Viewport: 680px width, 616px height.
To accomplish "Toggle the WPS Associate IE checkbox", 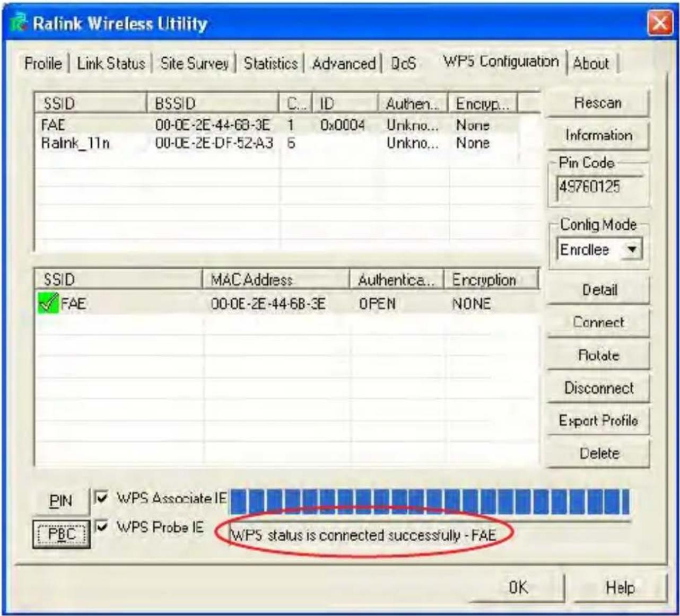I will [101, 497].
